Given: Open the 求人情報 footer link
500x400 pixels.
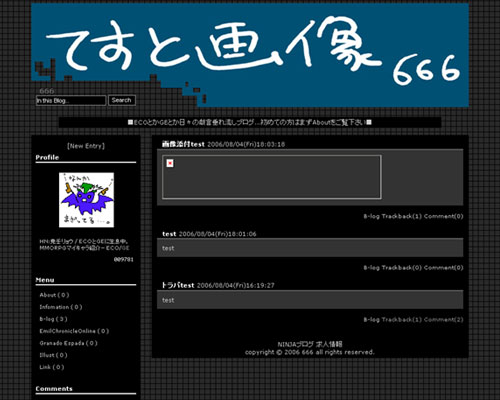Looking at the screenshot, I should tap(329, 344).
